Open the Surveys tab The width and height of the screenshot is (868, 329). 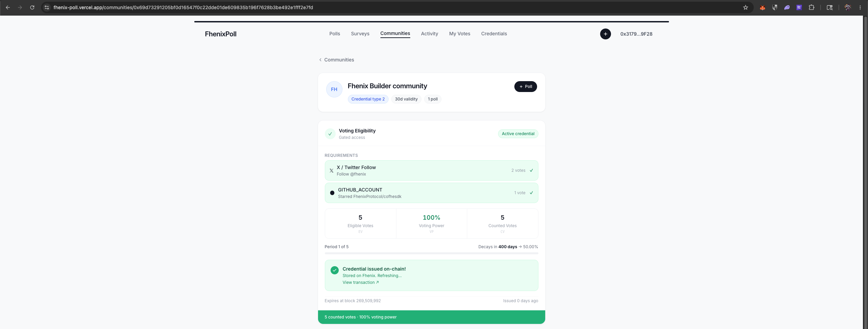pyautogui.click(x=360, y=34)
